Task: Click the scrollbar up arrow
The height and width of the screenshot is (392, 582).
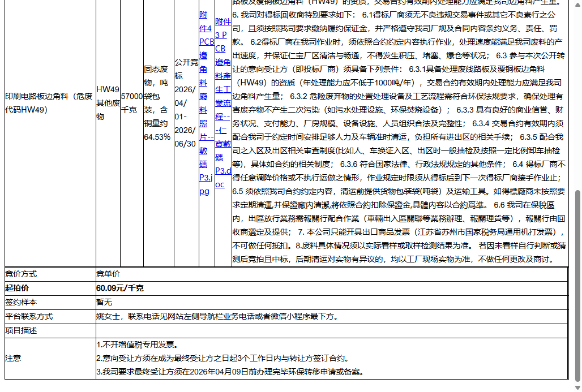Action: (x=577, y=4)
